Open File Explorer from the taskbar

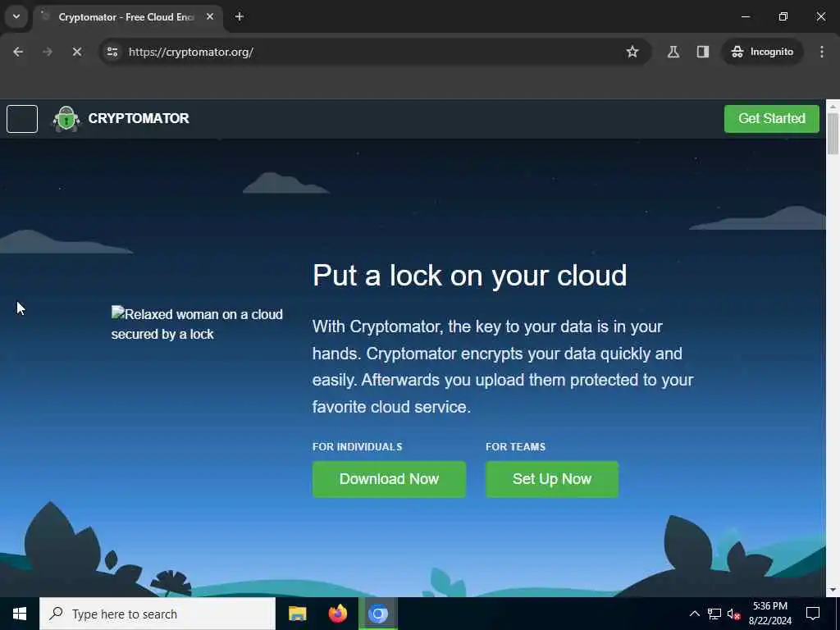[x=297, y=614]
